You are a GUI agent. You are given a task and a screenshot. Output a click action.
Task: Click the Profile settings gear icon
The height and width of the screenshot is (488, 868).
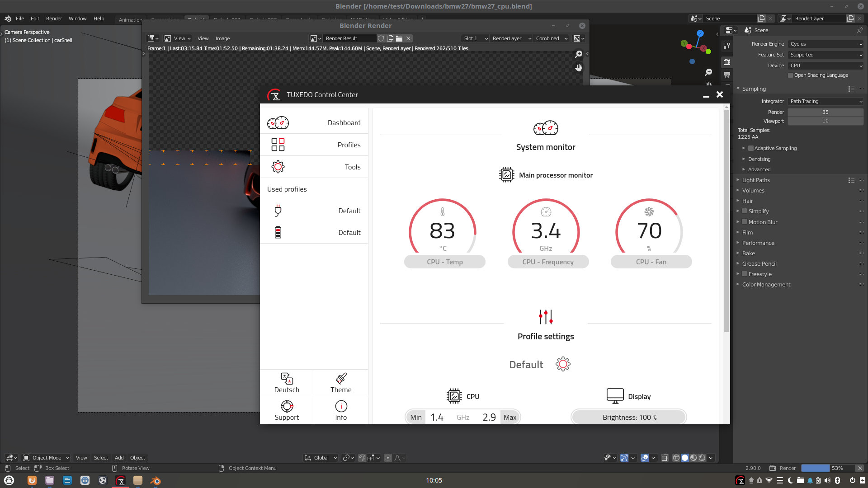pyautogui.click(x=563, y=364)
